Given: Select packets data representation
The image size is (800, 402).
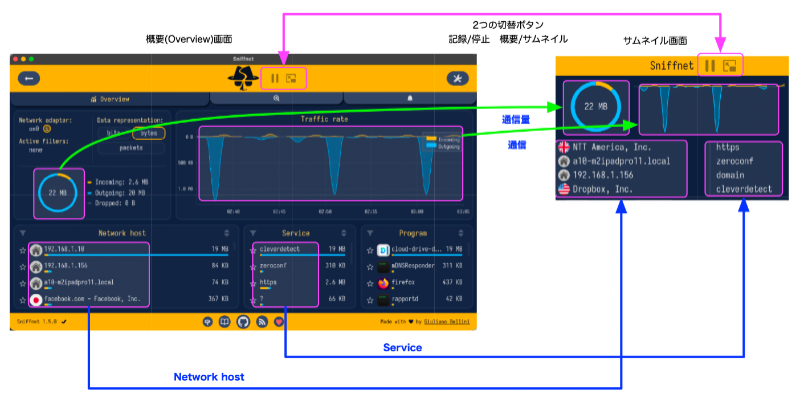Looking at the screenshot, I should [x=131, y=148].
